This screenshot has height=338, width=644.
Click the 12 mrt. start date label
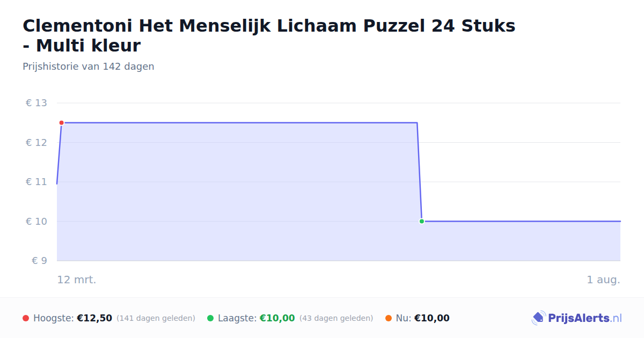(77, 280)
